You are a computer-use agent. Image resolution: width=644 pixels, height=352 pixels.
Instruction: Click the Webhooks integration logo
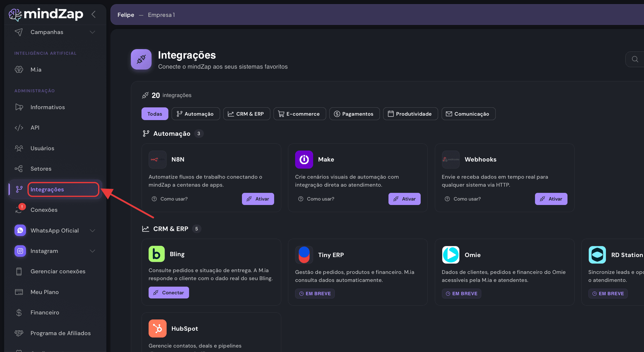click(x=451, y=159)
